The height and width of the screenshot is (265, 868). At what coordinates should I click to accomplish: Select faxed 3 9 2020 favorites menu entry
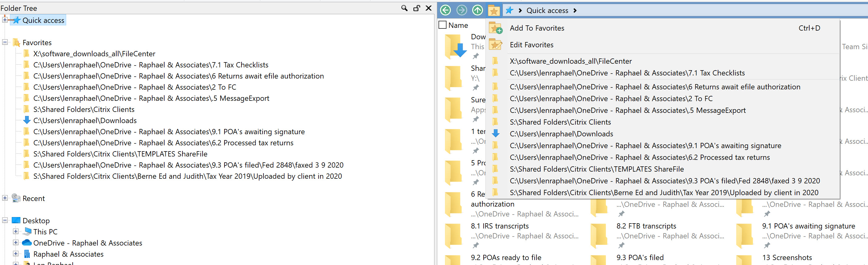[x=663, y=181]
